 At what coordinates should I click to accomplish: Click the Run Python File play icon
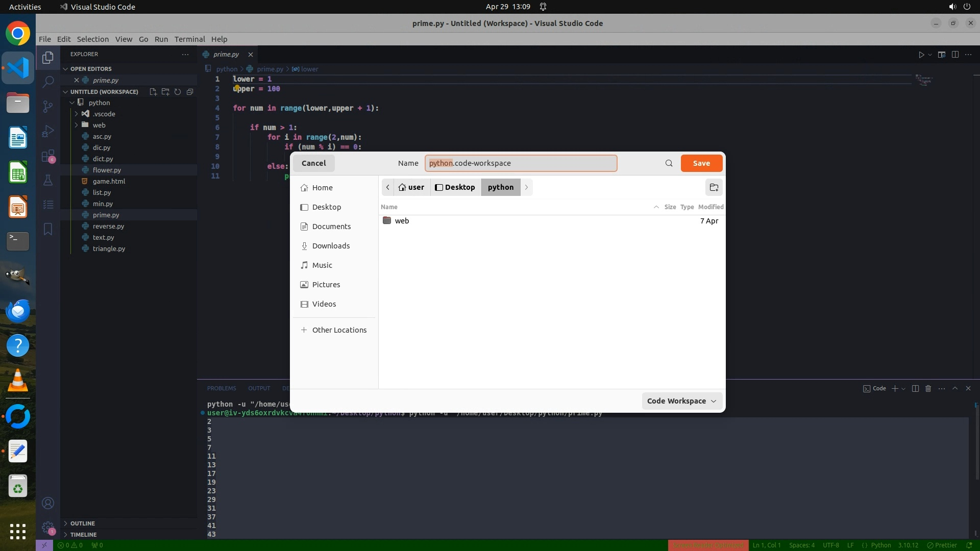921,55
